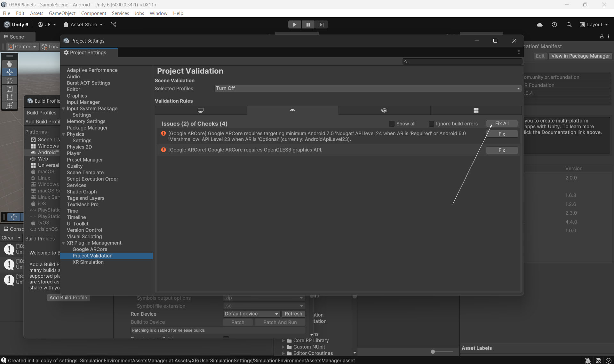Enable the Show all checkbox
The image size is (614, 364).
coord(392,124)
